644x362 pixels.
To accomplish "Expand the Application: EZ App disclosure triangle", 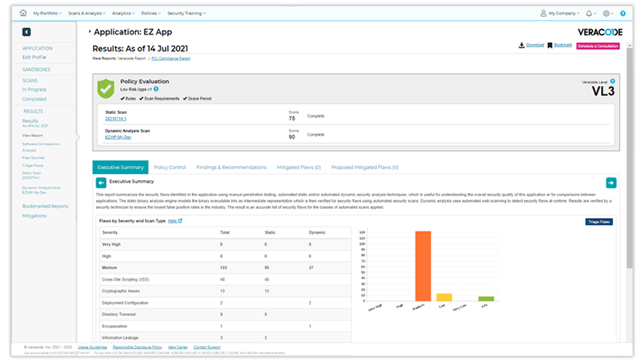I will click(x=90, y=32).
